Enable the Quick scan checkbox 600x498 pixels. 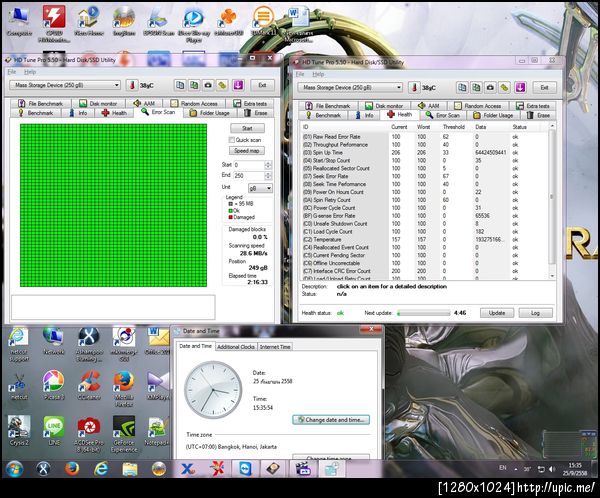232,140
